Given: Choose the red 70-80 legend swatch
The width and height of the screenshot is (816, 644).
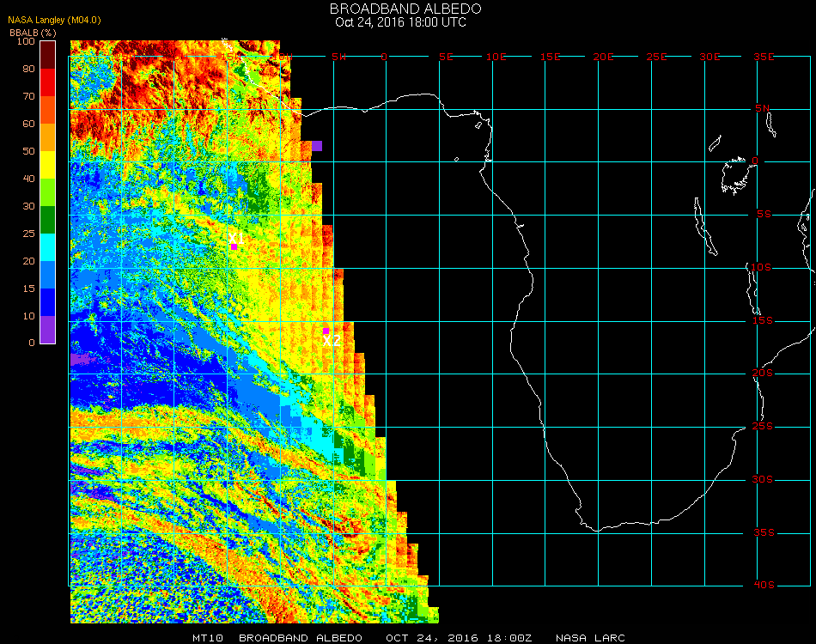Looking at the screenshot, I should pyautogui.click(x=48, y=82).
